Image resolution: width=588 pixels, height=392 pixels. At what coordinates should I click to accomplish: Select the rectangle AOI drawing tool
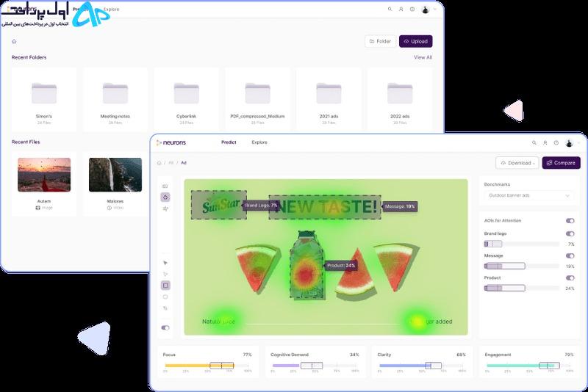[x=165, y=286]
